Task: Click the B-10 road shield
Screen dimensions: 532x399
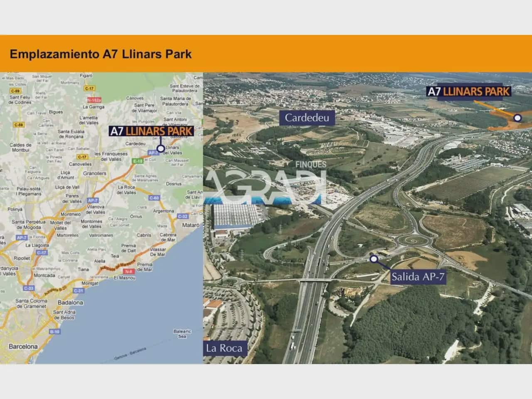Action: click(54, 331)
